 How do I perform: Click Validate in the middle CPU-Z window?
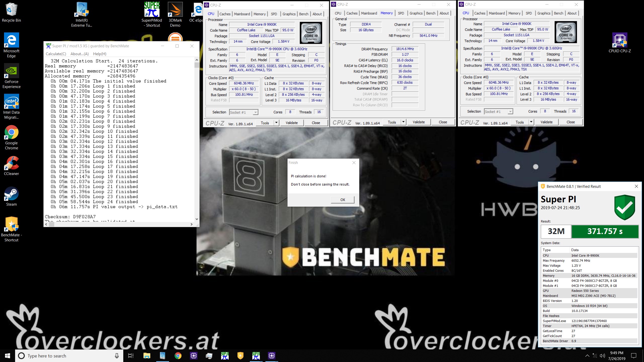(x=419, y=122)
